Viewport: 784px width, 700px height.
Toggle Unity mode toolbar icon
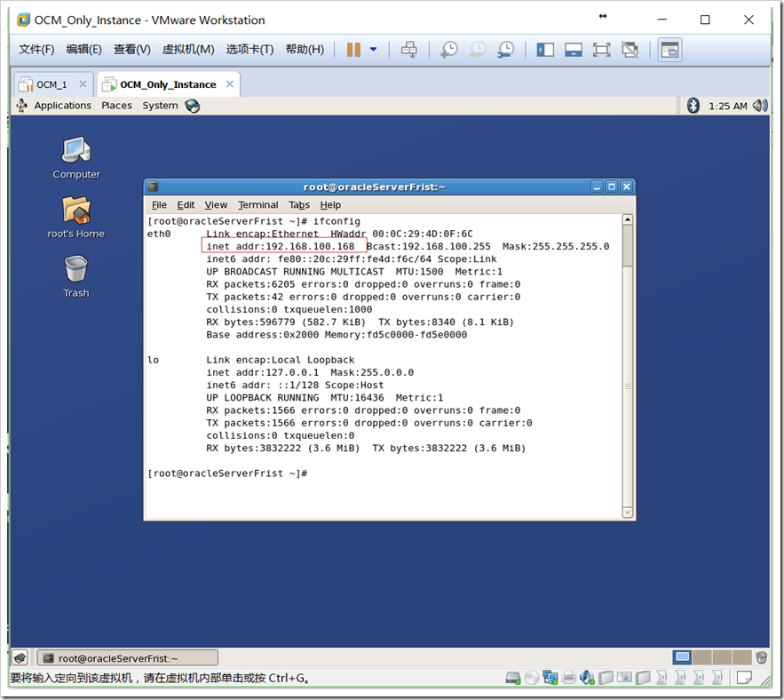point(630,50)
